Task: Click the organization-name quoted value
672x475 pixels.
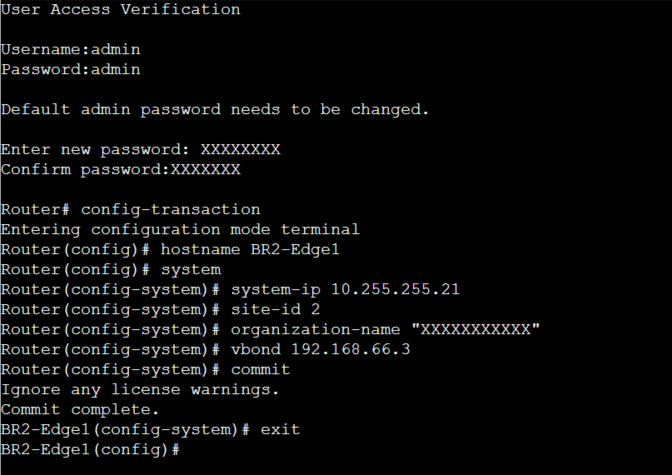Action: [x=480, y=329]
